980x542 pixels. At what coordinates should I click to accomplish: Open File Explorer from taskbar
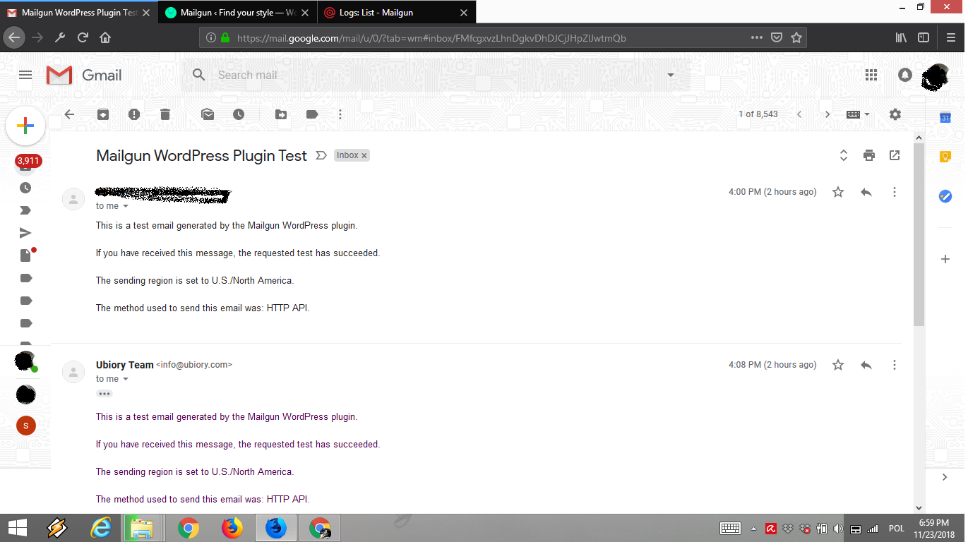point(143,528)
